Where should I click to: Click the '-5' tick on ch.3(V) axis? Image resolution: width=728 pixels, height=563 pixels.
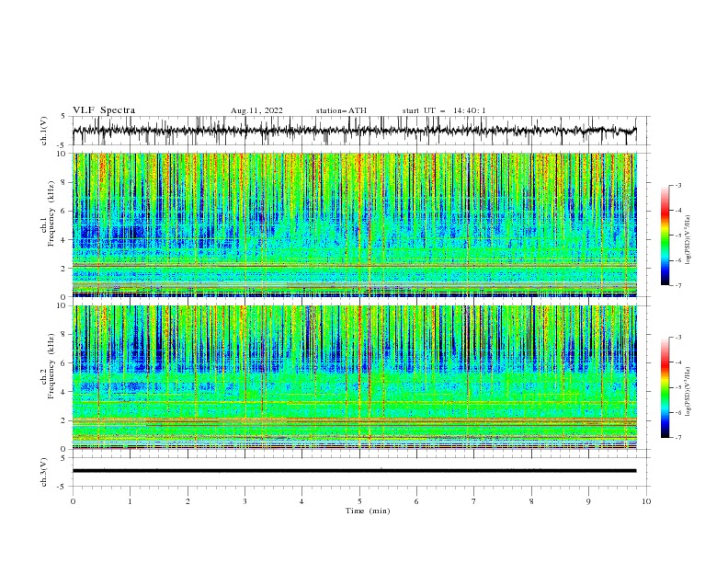(x=63, y=487)
